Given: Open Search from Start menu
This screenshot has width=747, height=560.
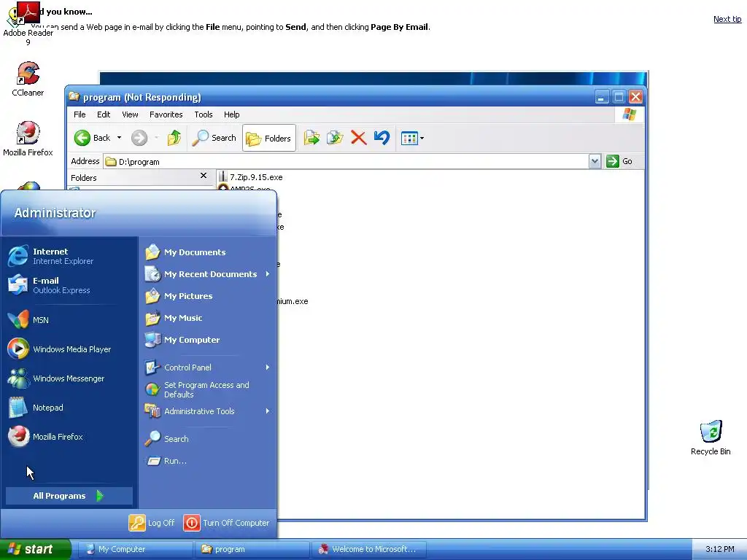Looking at the screenshot, I should click(207, 439).
